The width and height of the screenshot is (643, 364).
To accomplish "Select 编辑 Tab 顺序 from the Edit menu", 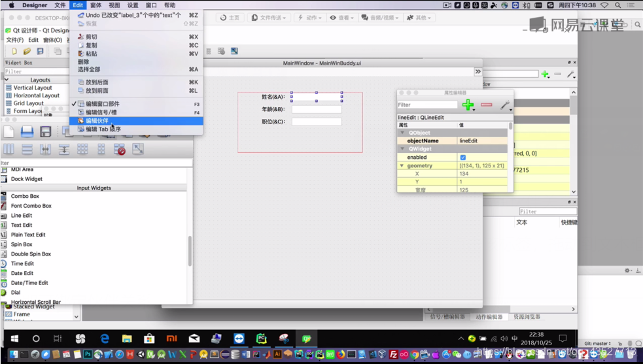I will 136,129.
